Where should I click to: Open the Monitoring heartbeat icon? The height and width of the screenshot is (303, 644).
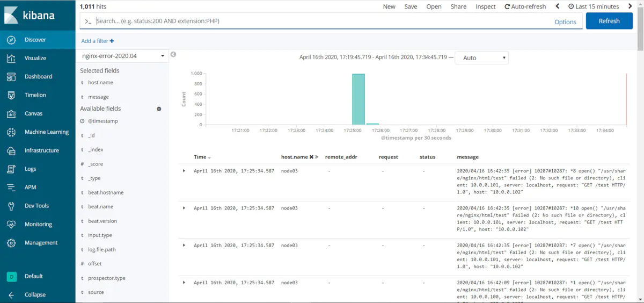pyautogui.click(x=11, y=224)
